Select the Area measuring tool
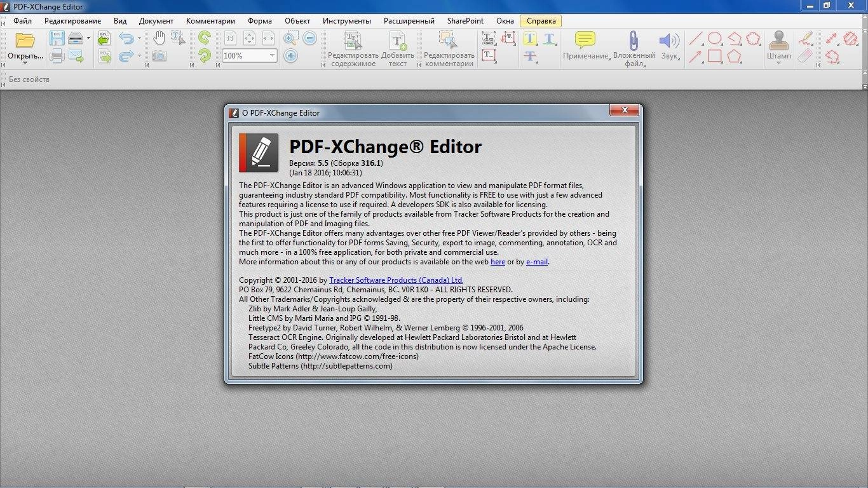The width and height of the screenshot is (868, 488). point(851,39)
